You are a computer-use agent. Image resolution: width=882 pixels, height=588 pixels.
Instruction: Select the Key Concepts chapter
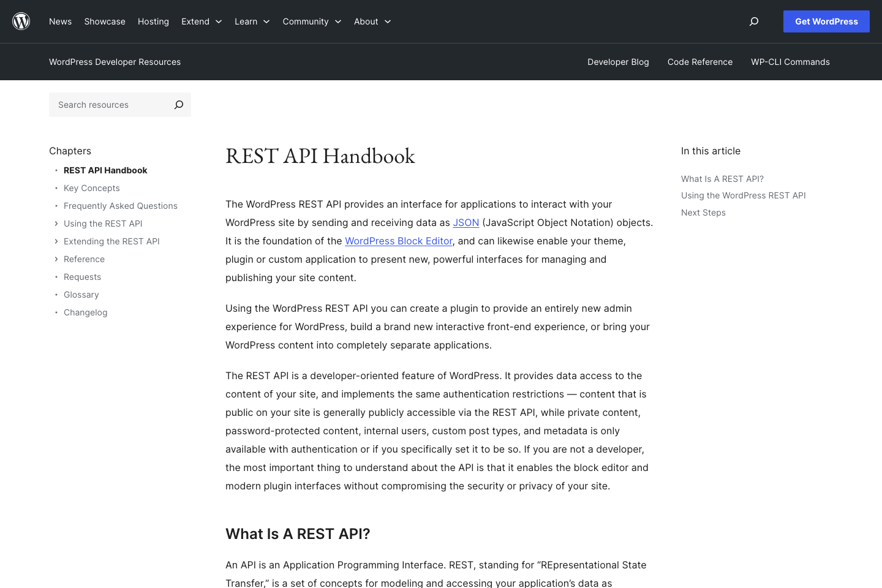(x=91, y=188)
